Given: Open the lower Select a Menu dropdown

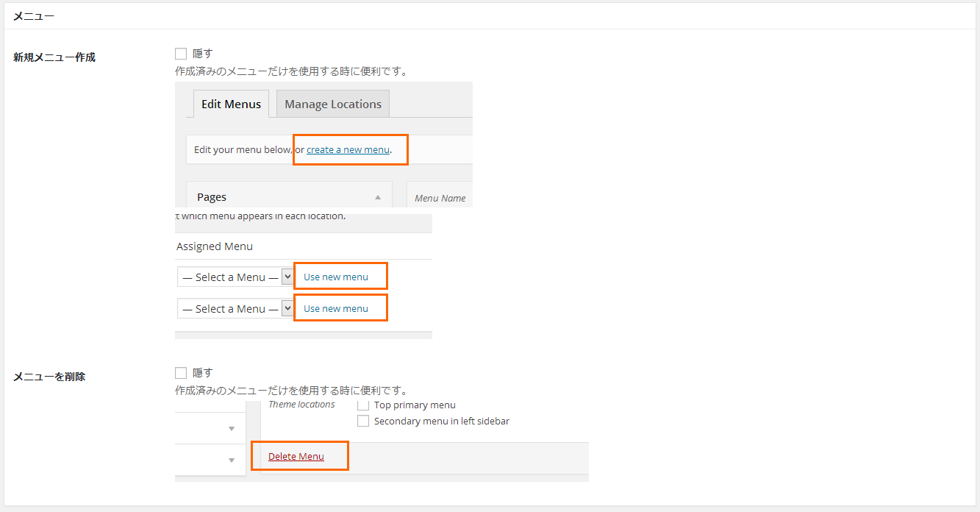Looking at the screenshot, I should (x=235, y=309).
